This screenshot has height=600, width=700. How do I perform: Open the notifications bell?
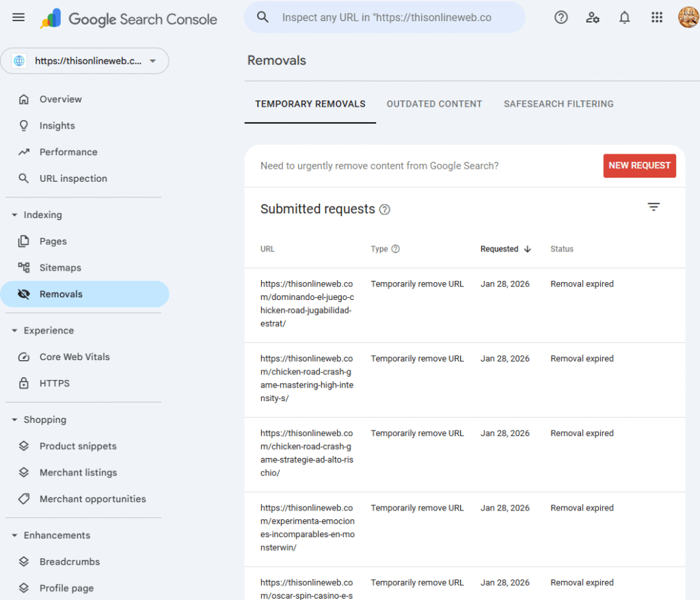tap(624, 17)
